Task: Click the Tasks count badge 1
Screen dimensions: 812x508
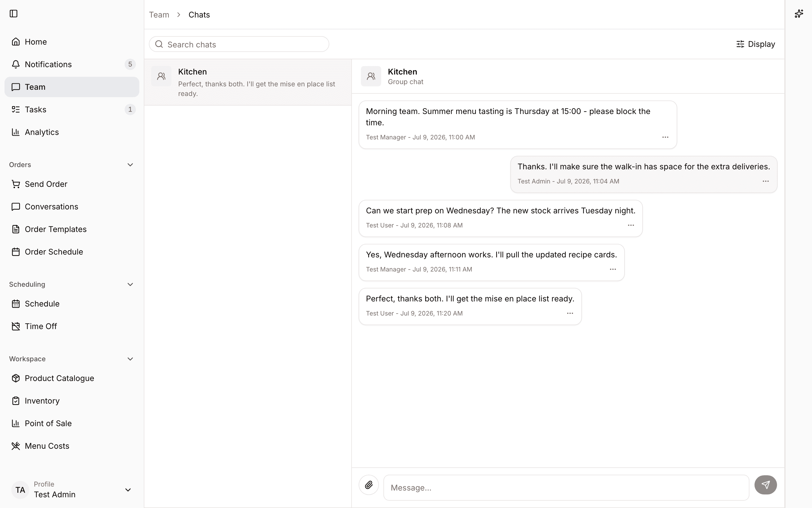Action: coord(130,110)
